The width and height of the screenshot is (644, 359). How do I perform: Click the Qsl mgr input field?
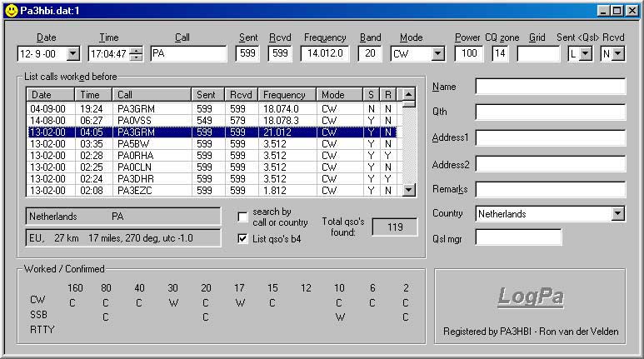click(518, 237)
